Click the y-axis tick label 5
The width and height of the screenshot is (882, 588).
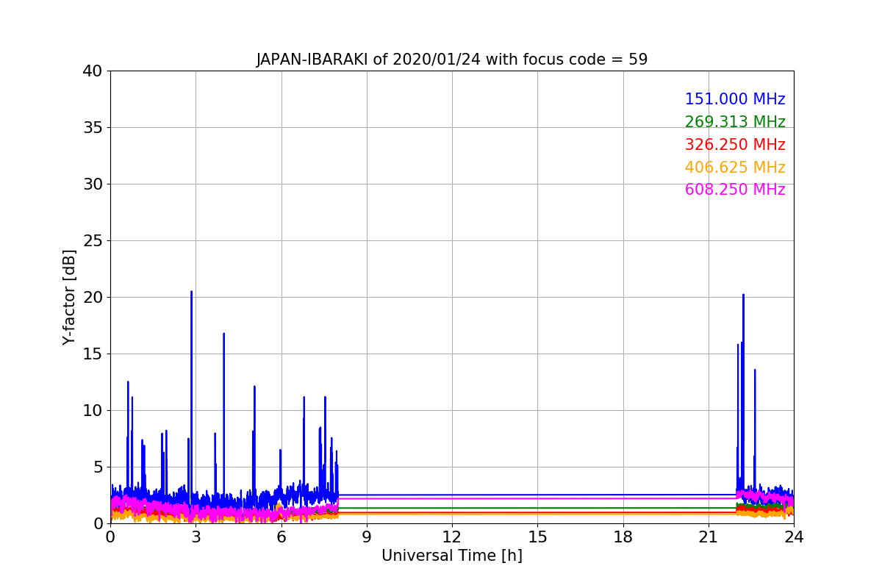(98, 467)
